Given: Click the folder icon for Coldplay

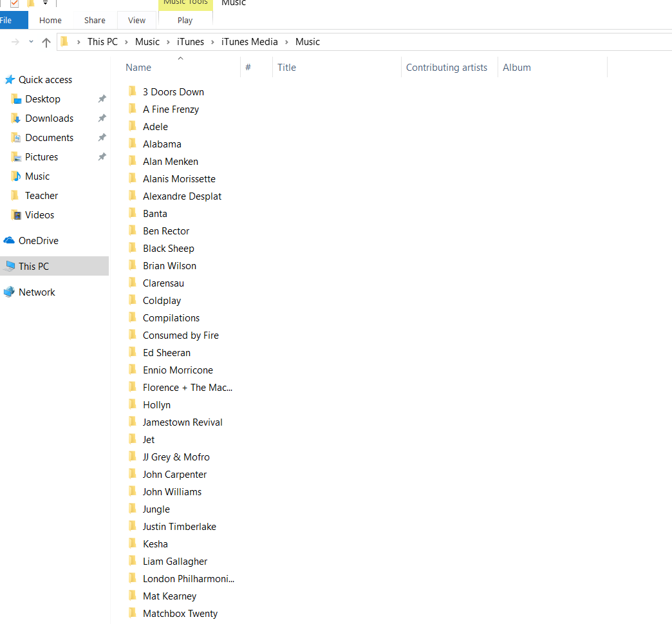Looking at the screenshot, I should pos(133,300).
